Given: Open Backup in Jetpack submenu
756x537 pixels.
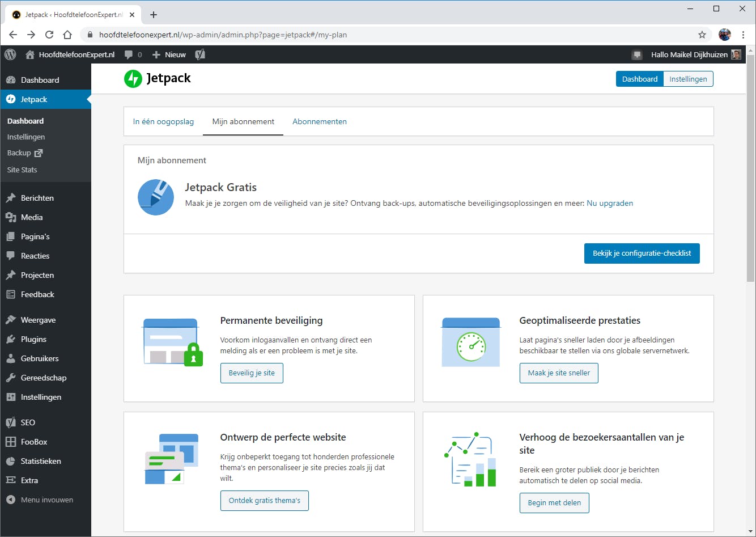Looking at the screenshot, I should coord(25,153).
